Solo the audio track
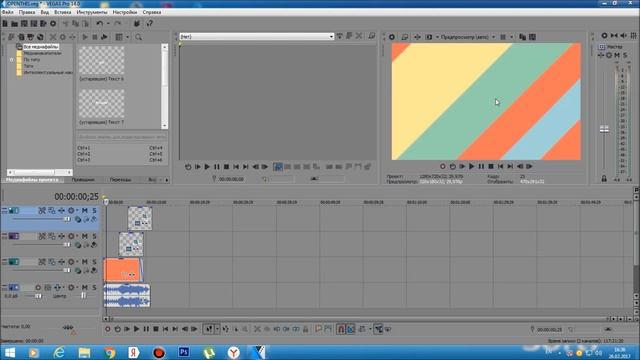 94,288
